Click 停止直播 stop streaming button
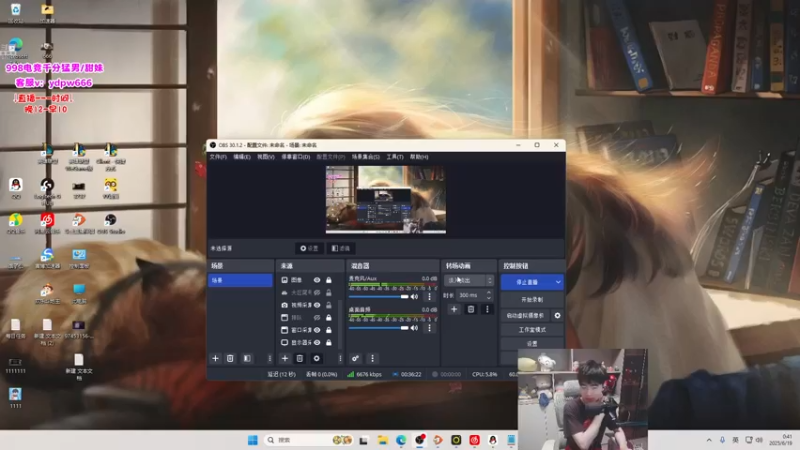The width and height of the screenshot is (800, 450). pyautogui.click(x=527, y=282)
